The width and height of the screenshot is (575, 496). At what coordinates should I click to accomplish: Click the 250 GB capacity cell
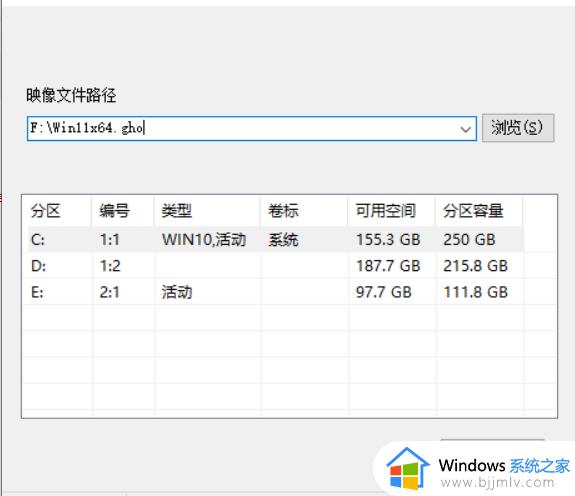point(469,240)
